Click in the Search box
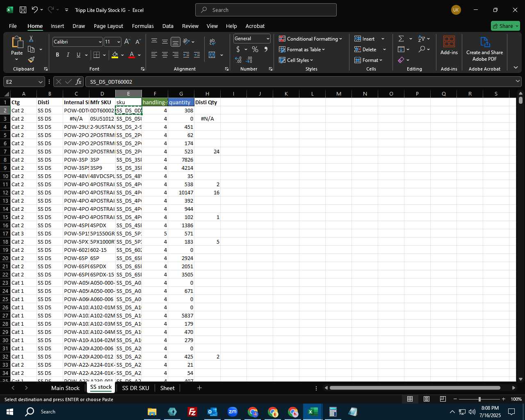The width and height of the screenshot is (525, 420). (266, 10)
